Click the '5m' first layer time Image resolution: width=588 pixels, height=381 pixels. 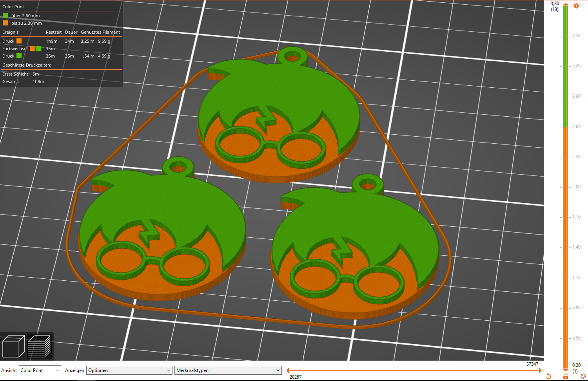36,74
